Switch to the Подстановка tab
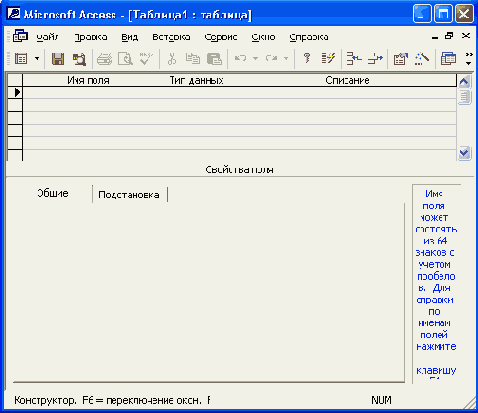478x413 pixels. click(x=129, y=195)
